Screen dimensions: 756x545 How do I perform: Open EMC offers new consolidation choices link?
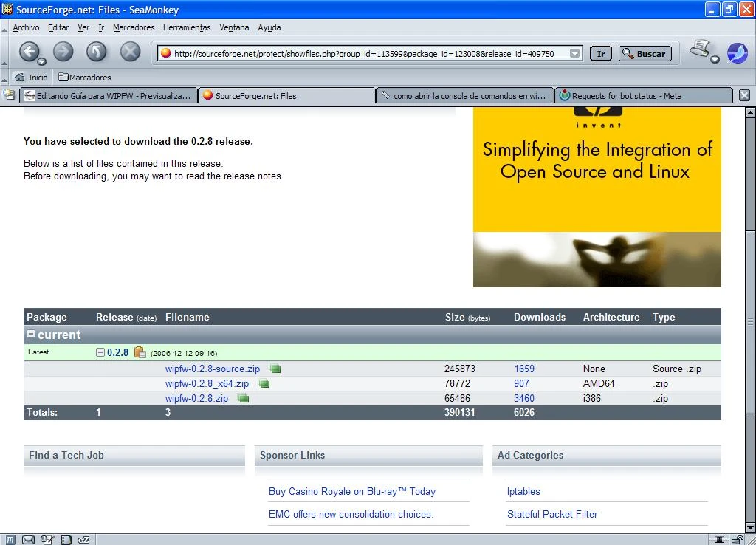[x=351, y=514]
